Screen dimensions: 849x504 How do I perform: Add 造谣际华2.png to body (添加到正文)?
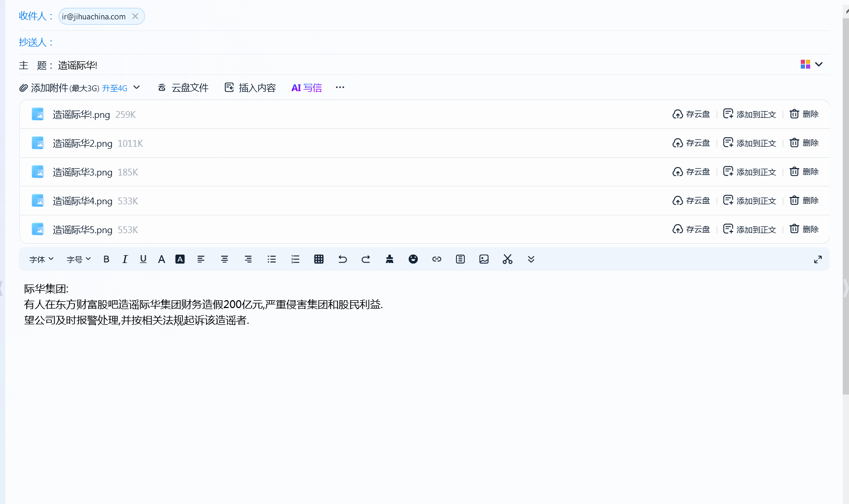click(749, 143)
